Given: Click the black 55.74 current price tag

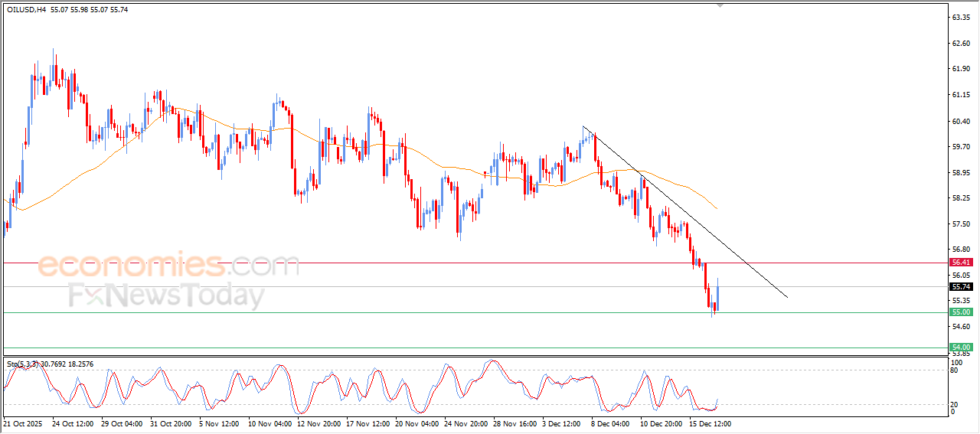Looking at the screenshot, I should point(961,287).
